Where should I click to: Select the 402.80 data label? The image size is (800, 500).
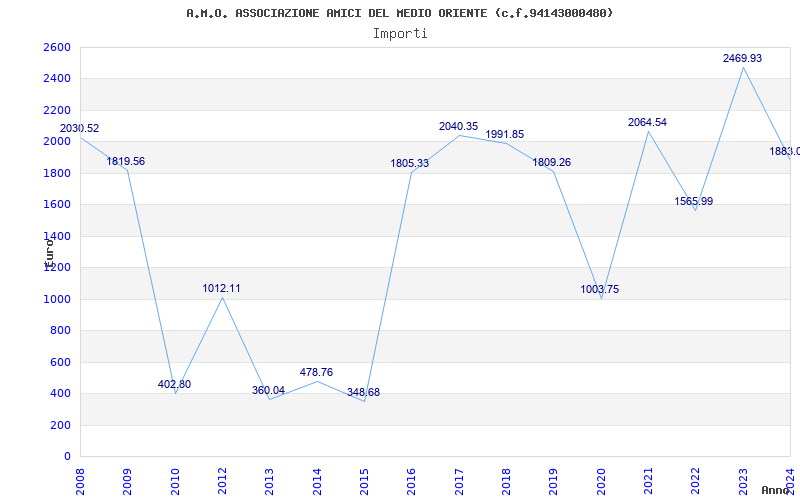(174, 385)
